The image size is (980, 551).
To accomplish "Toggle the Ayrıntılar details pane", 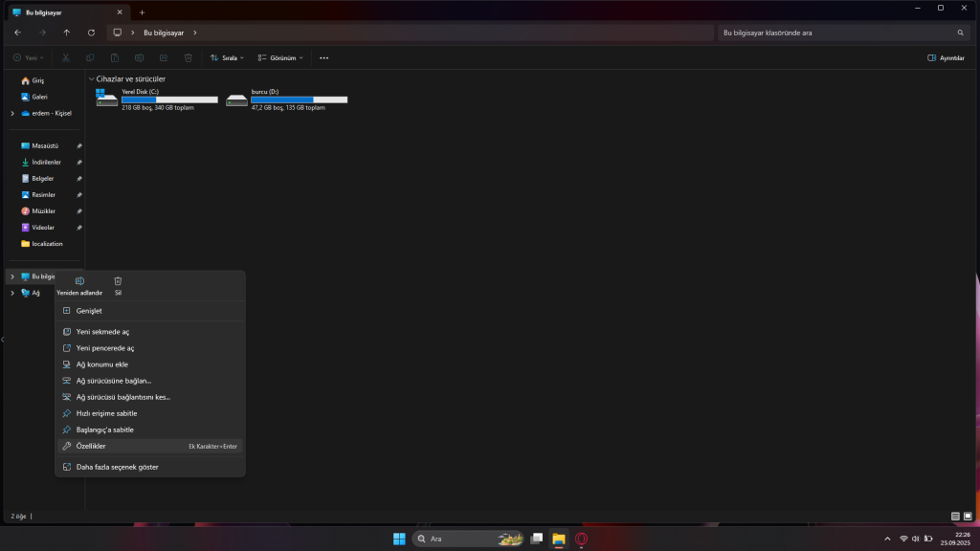I will tap(946, 57).
